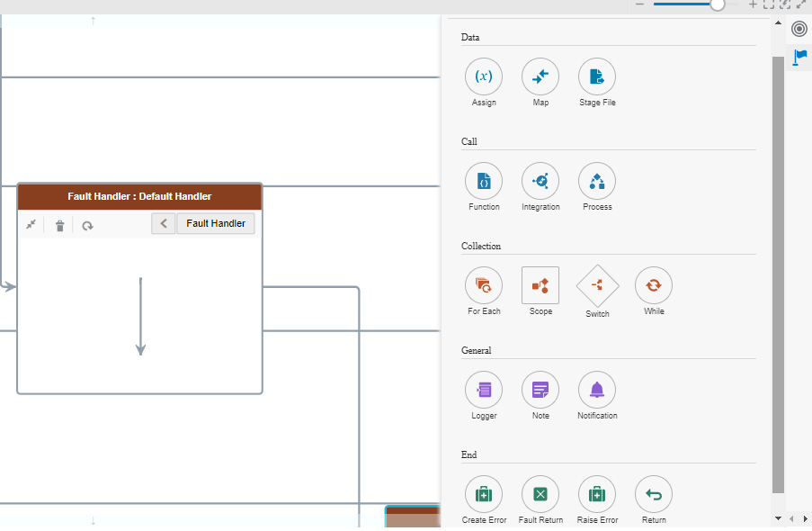
Task: Click the plus zoom in button
Action: pos(753,4)
